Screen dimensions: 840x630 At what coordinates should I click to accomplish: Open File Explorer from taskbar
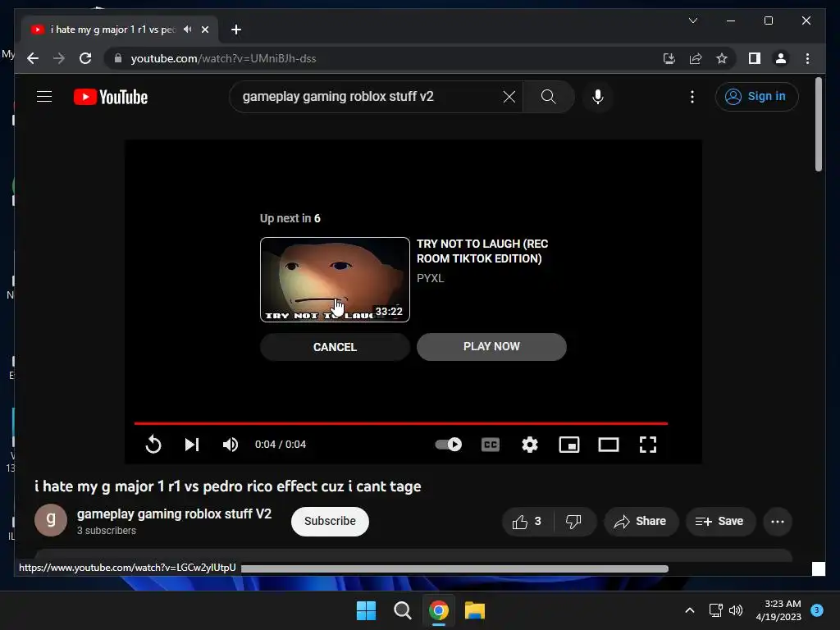tap(475, 610)
